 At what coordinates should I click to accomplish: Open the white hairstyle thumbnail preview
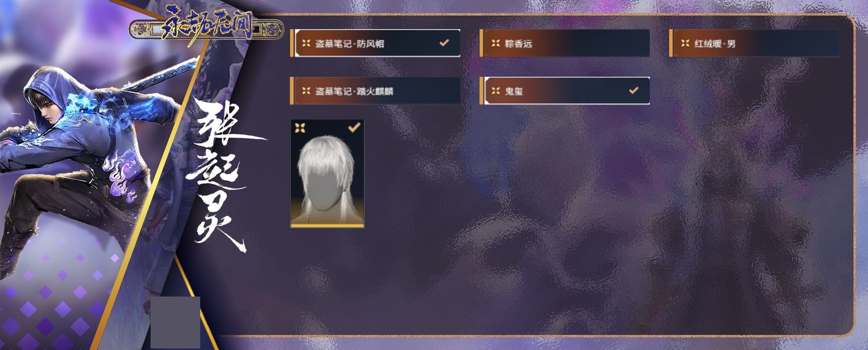327,173
